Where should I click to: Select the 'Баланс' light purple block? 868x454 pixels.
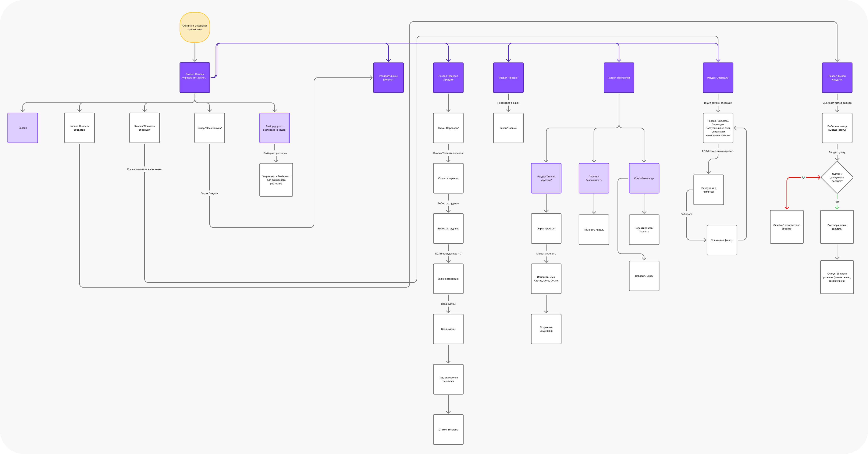point(23,128)
